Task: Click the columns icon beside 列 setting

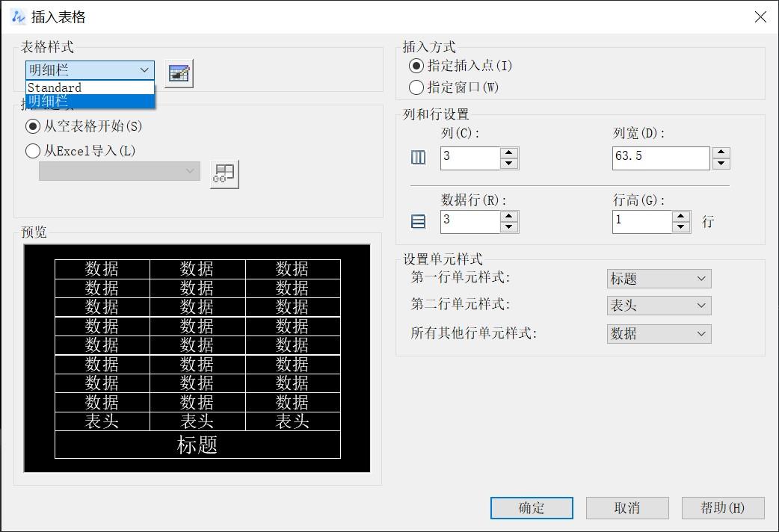Action: (x=417, y=158)
